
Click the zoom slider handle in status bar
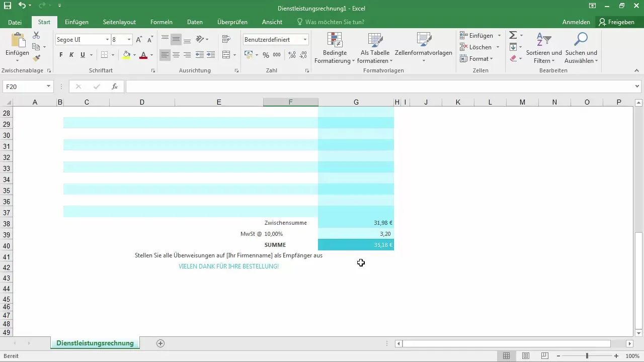point(587,356)
